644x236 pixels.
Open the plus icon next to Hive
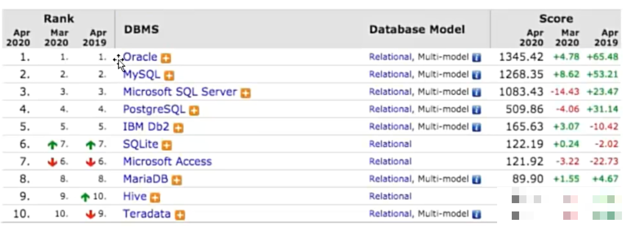point(155,198)
